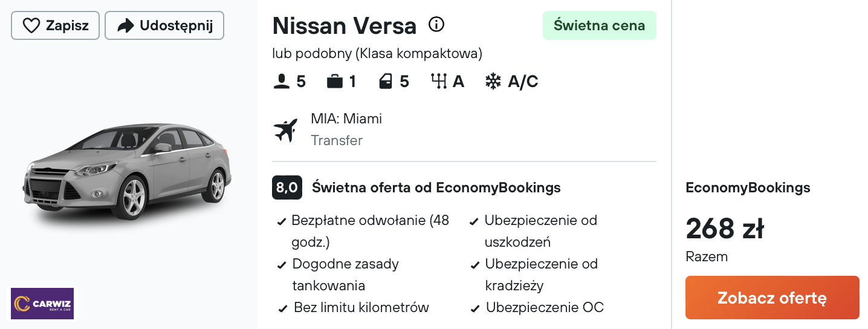Click the MIA: Miami location text
The width and height of the screenshot is (868, 329).
pyautogui.click(x=346, y=119)
